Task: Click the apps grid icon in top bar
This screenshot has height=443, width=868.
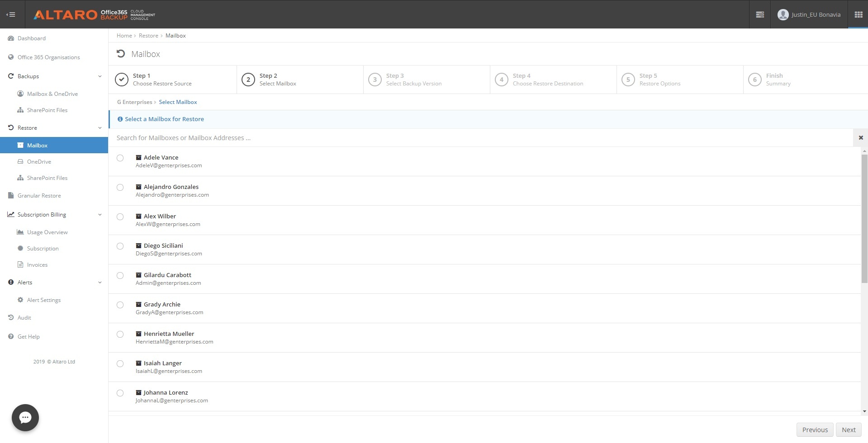Action: [859, 14]
